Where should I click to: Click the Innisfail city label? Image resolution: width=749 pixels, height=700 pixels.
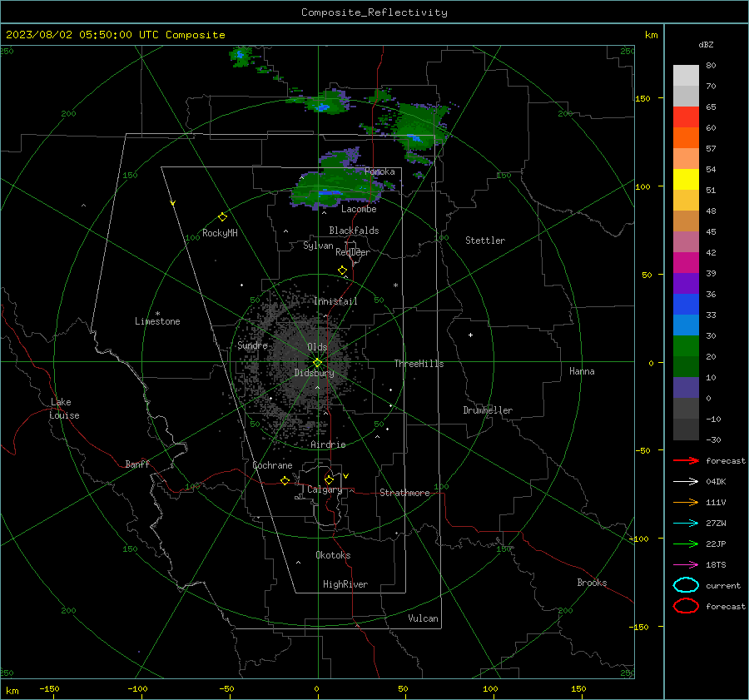(335, 301)
